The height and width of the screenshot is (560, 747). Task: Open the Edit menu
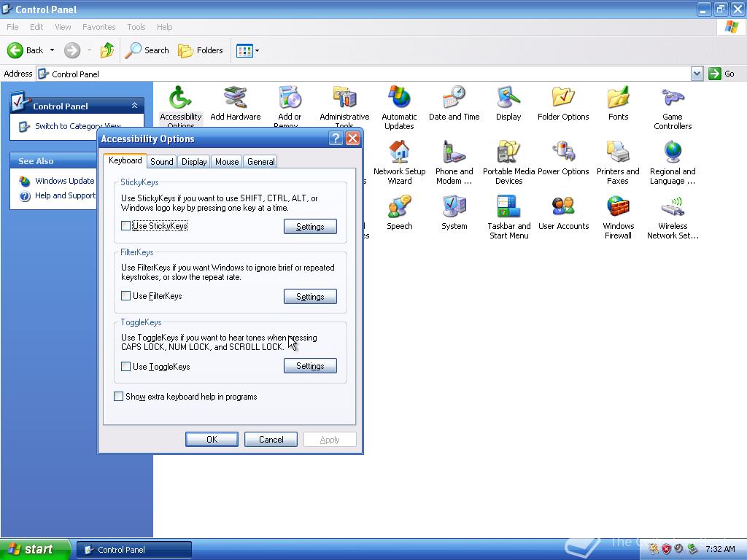pos(36,27)
